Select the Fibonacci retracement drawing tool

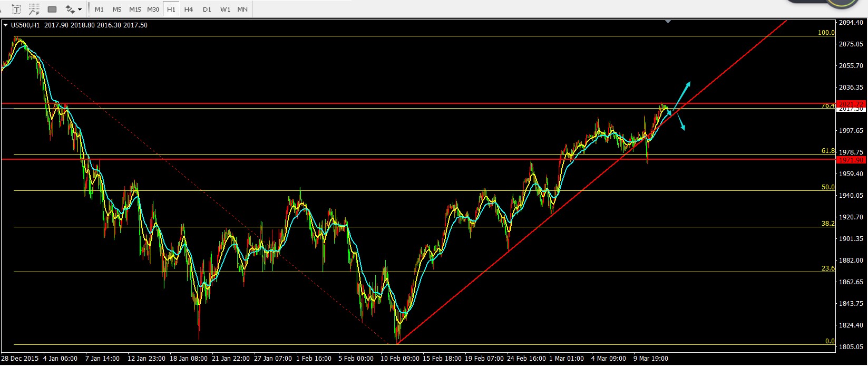click(34, 9)
